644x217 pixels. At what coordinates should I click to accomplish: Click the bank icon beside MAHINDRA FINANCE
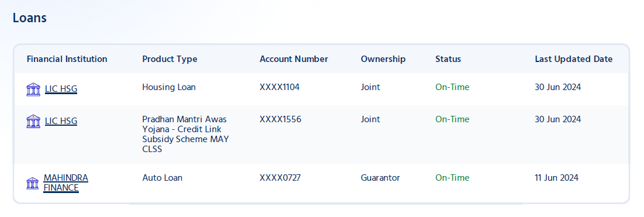click(33, 183)
